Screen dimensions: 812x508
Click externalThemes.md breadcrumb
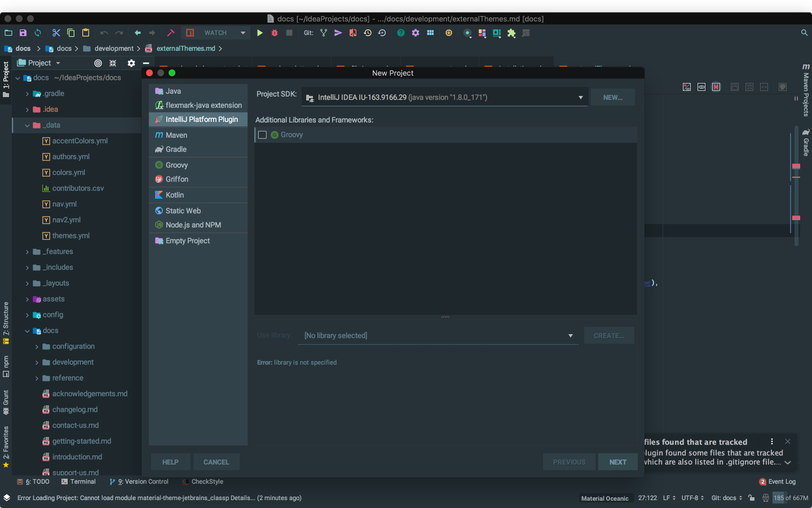pos(186,49)
